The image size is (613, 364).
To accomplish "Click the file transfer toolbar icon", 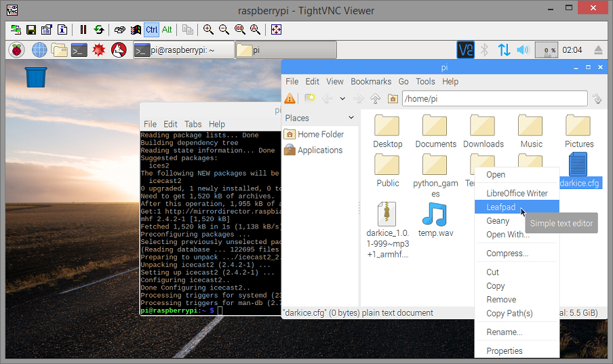I will [x=188, y=30].
